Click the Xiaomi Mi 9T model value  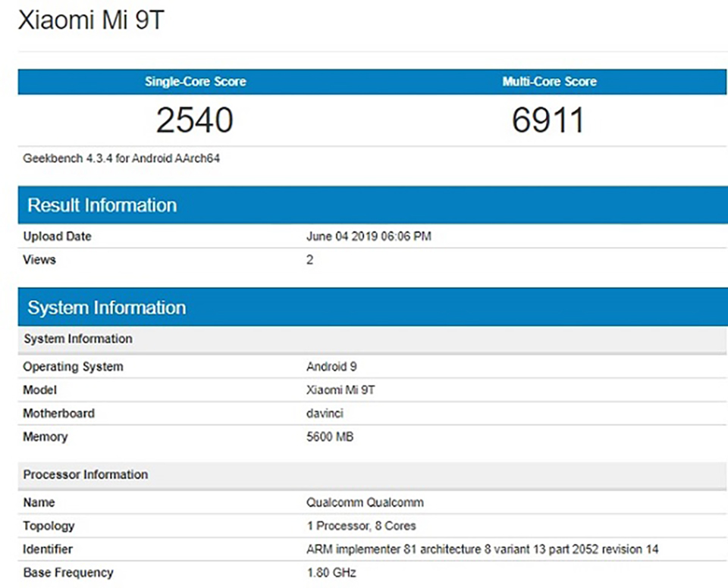point(340,389)
